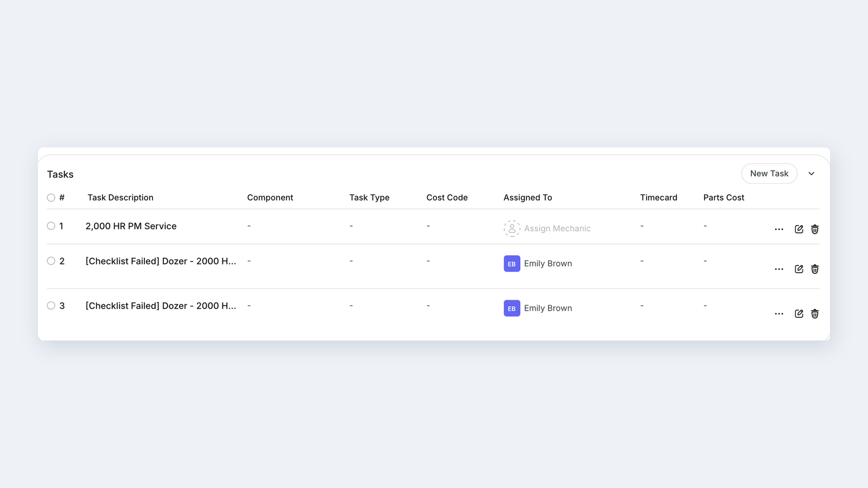This screenshot has height=488, width=868.
Task: Open task 3 Checklist Failed Dozer description
Action: point(161,306)
